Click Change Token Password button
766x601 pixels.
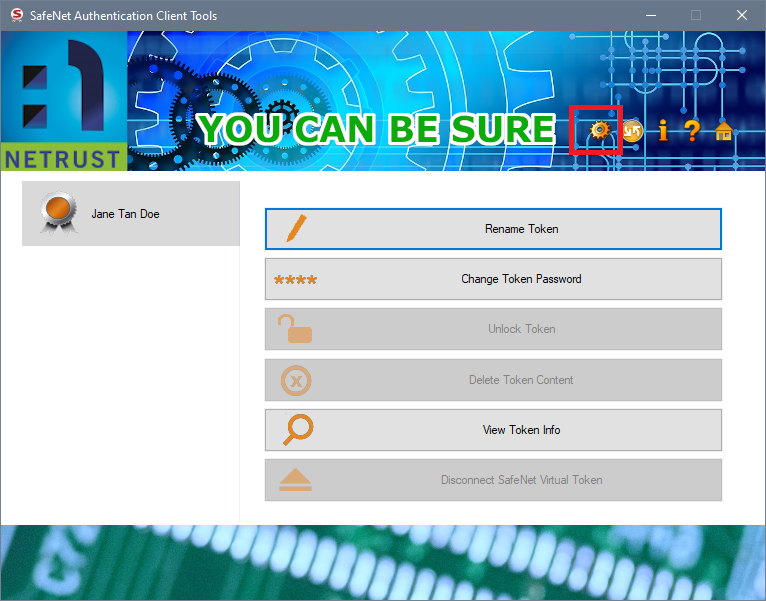[493, 279]
